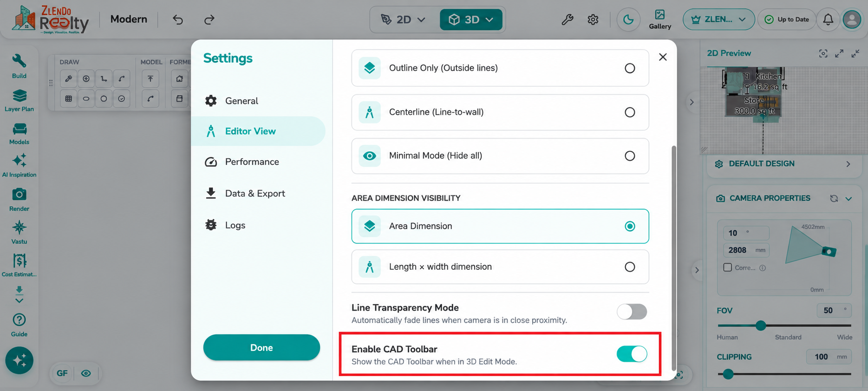The image size is (868, 391).
Task: Toggle dark mode moon icon
Action: (628, 20)
